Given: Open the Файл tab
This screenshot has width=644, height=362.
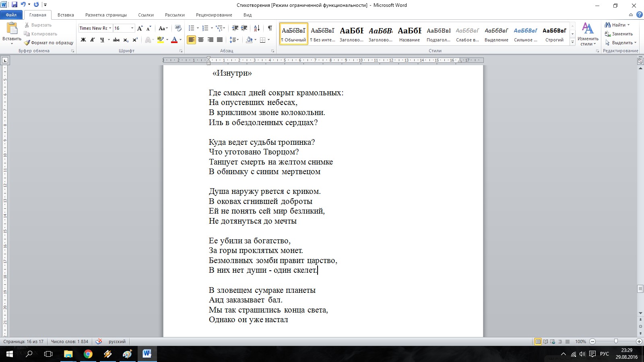Looking at the screenshot, I should tap(11, 15).
